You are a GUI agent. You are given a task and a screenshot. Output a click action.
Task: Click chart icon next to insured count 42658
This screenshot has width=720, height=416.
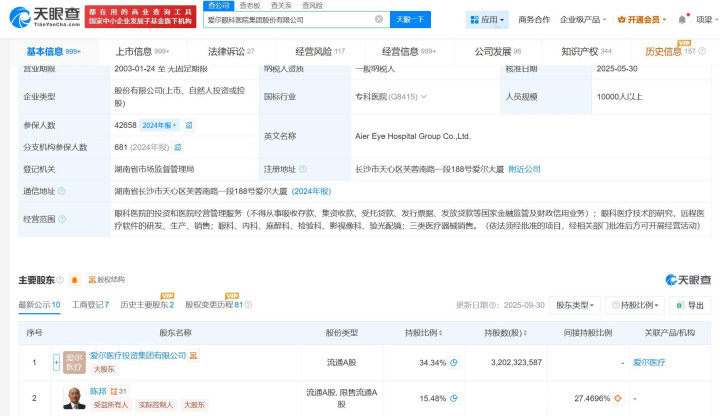[x=190, y=125]
